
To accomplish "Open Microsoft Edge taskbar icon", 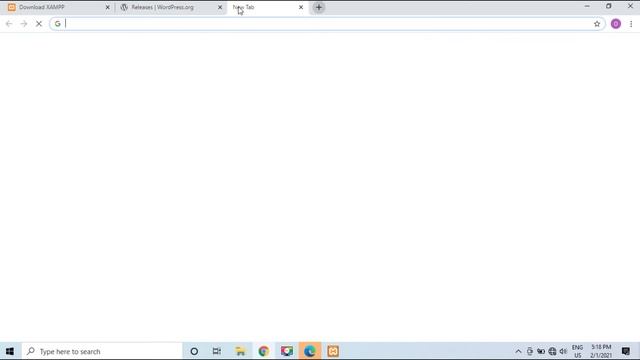I will (x=310, y=351).
